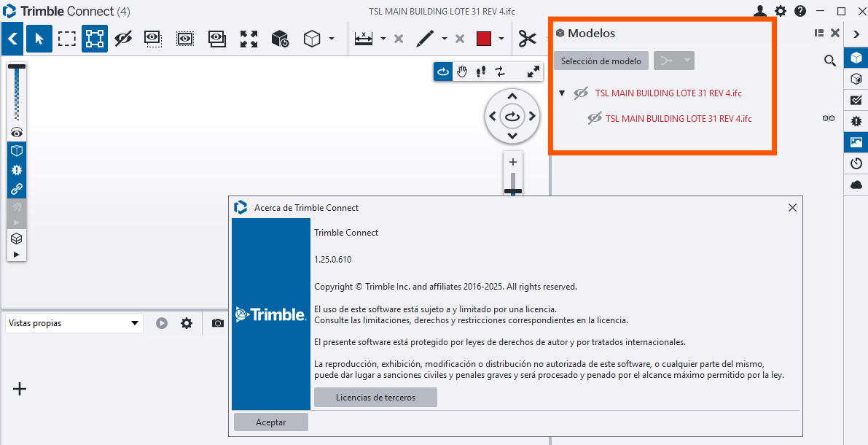
Task: Click the zoom slider handle
Action: coord(512,191)
